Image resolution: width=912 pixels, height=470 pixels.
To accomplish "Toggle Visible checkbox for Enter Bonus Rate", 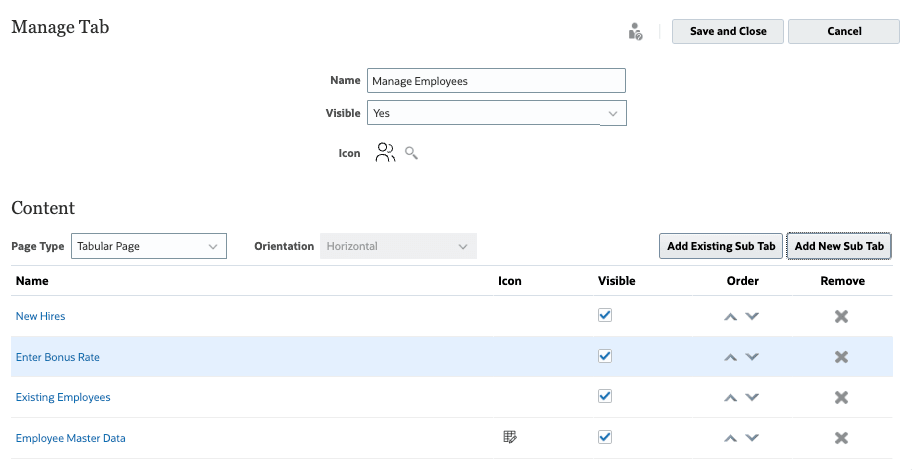I will (605, 356).
